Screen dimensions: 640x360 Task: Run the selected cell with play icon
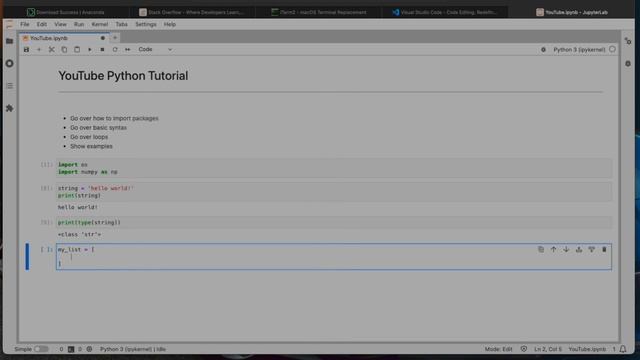[89, 49]
